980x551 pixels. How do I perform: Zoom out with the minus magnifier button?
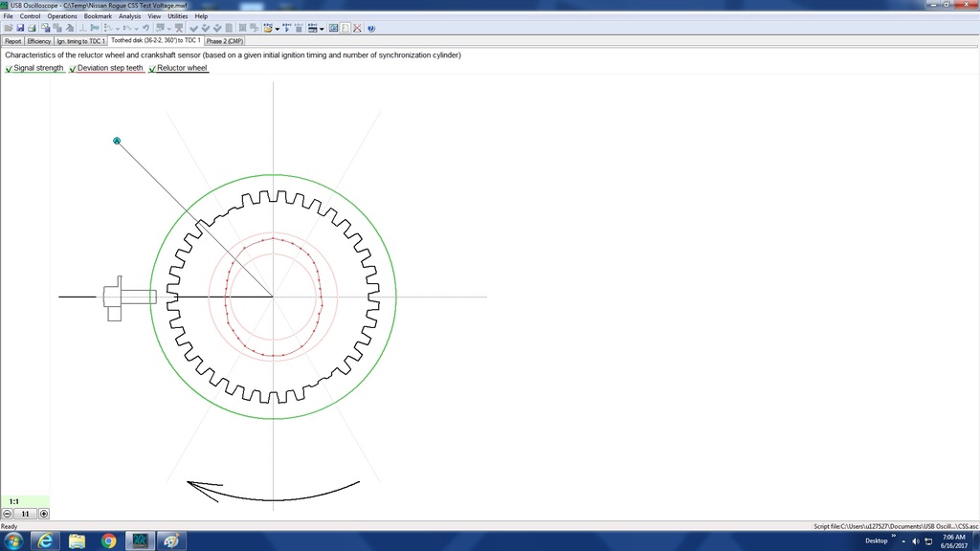point(7,514)
